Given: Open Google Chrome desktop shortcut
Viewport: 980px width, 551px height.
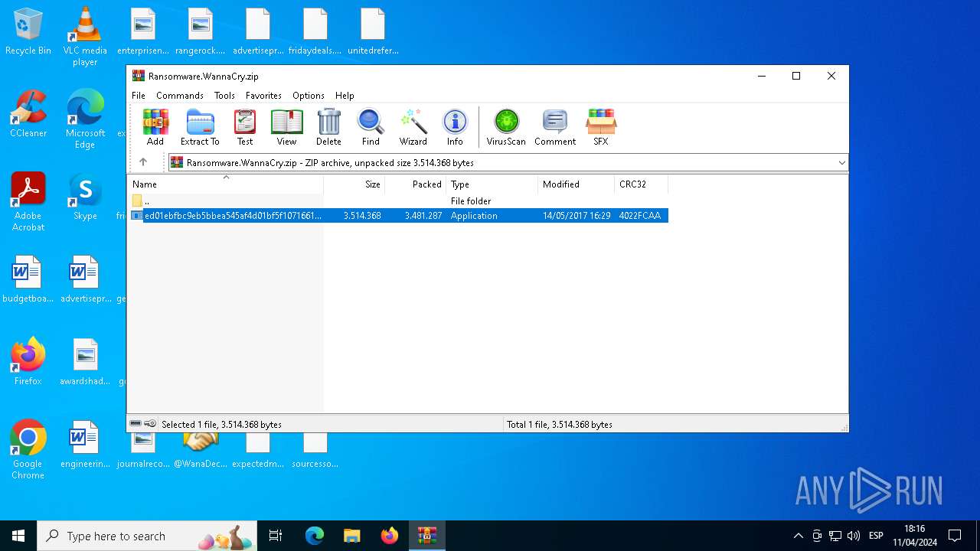Looking at the screenshot, I should [28, 449].
